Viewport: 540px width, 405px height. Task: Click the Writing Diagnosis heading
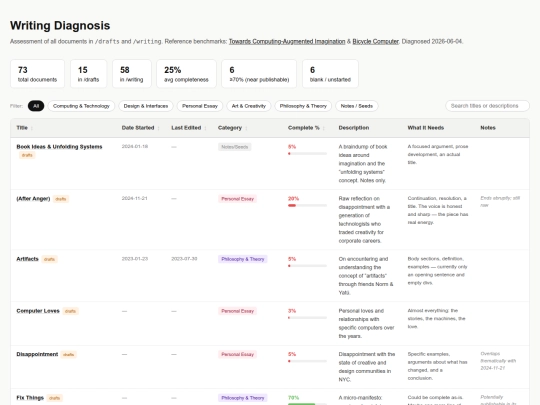click(x=60, y=25)
